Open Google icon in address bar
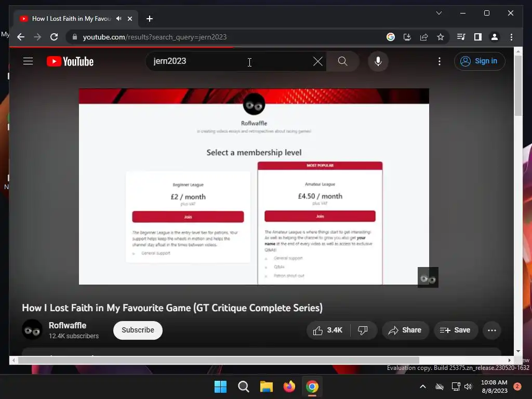Screen dimensions: 532x399 391,37
